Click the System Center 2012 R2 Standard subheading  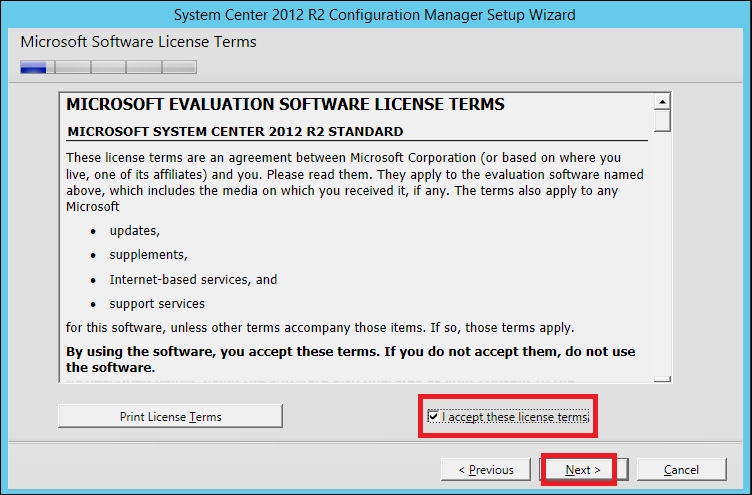click(235, 131)
